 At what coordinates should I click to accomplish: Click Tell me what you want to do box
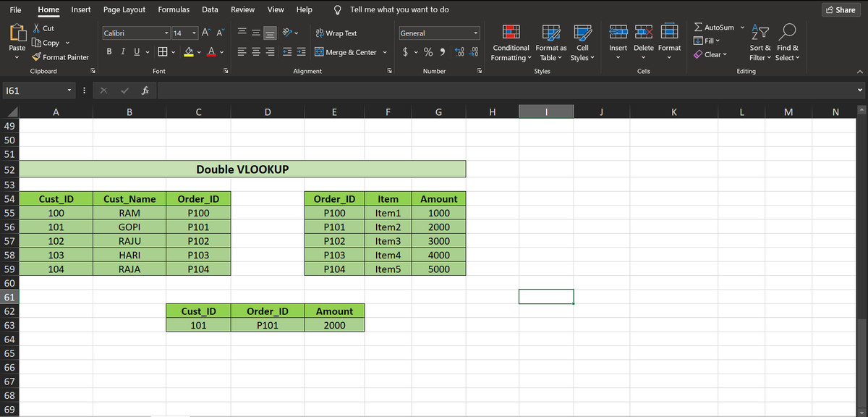391,9
